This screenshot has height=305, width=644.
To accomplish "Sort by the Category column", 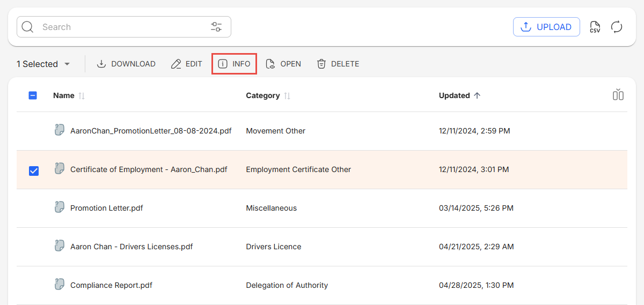I will click(287, 96).
